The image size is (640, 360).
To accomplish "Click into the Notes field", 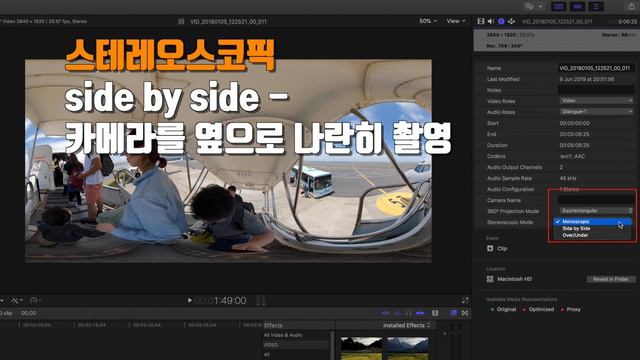I will (596, 90).
